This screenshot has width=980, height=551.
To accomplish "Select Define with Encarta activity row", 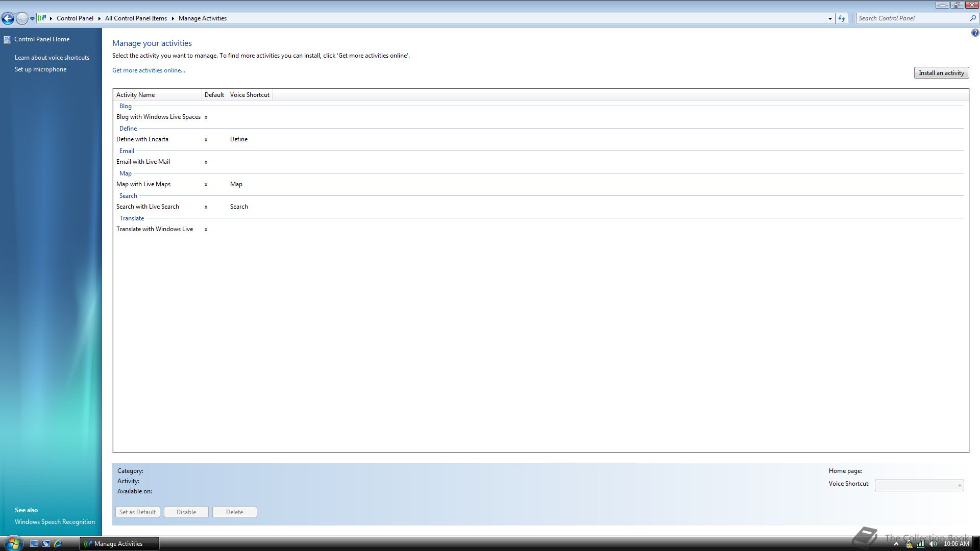I will tap(142, 139).
